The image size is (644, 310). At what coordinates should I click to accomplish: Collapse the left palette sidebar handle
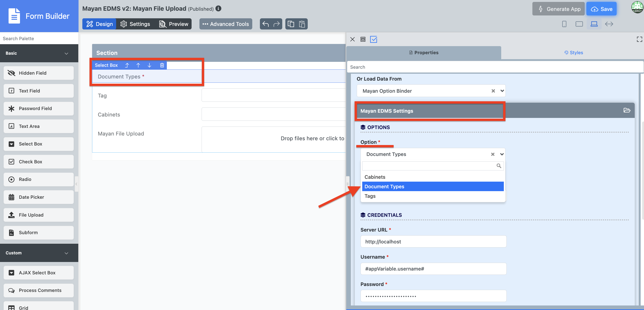click(x=76, y=184)
